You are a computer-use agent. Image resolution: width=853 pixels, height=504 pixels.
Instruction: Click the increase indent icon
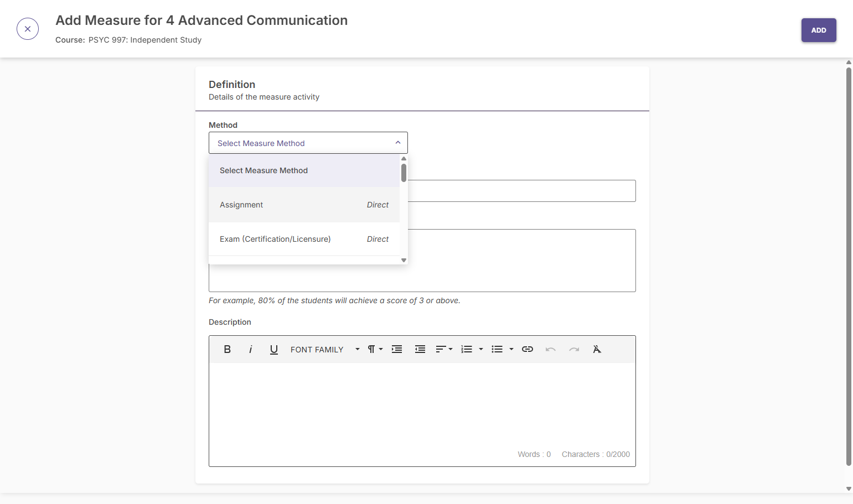point(397,349)
